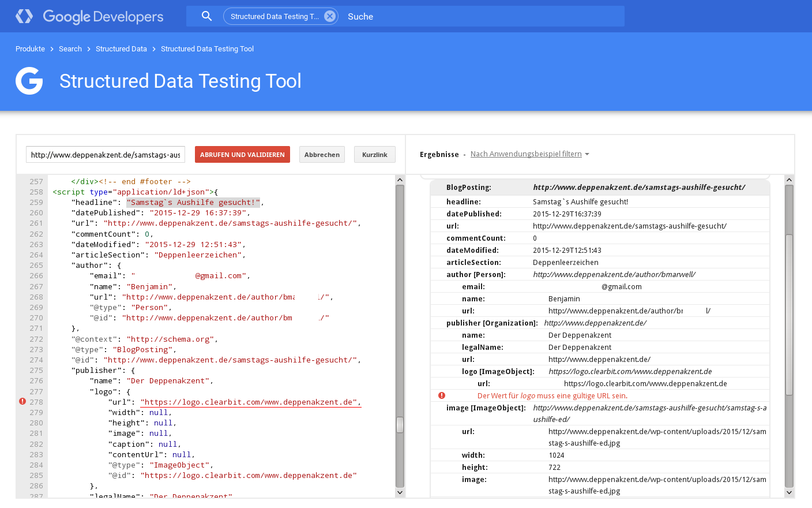Click the Kurzlink button
Screen dimensions: 812x508
pyautogui.click(x=375, y=155)
